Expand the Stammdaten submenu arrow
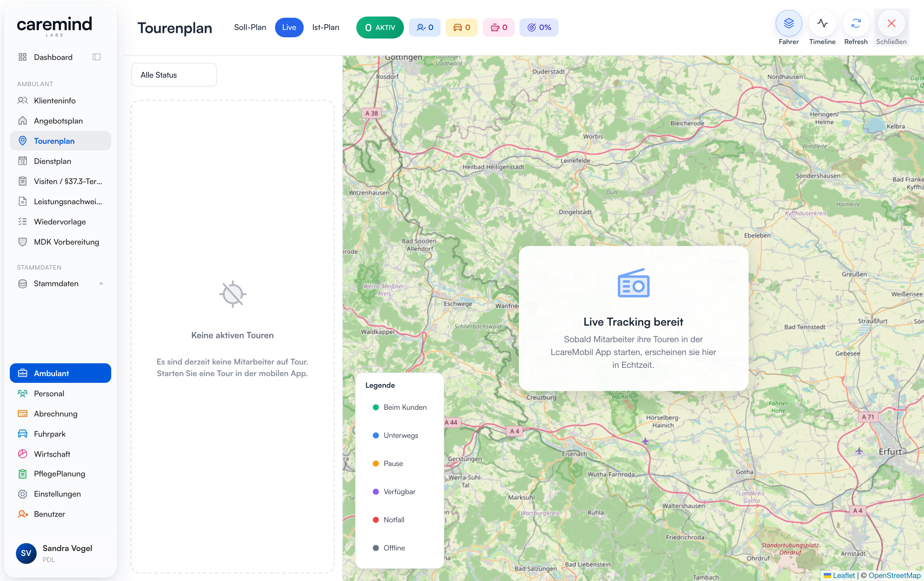This screenshot has height=581, width=924. click(x=102, y=283)
